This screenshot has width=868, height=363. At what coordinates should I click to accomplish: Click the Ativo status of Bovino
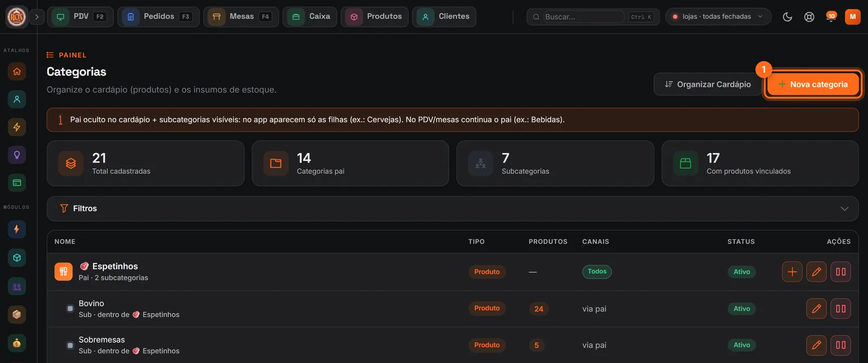click(x=742, y=309)
